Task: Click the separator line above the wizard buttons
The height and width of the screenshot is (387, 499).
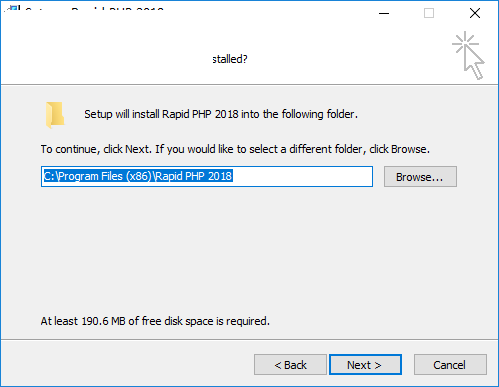Action: [x=249, y=340]
